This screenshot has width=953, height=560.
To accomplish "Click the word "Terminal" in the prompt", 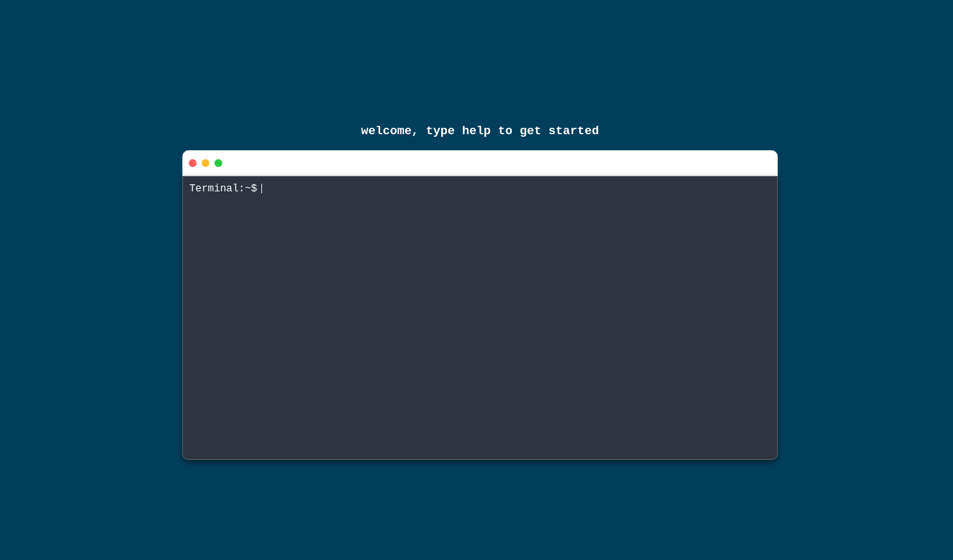I will pos(214,188).
